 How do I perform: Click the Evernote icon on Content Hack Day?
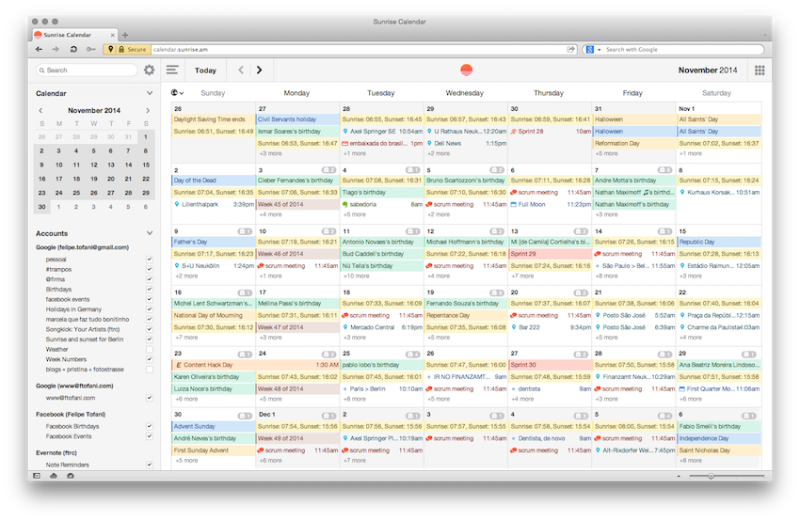point(179,365)
